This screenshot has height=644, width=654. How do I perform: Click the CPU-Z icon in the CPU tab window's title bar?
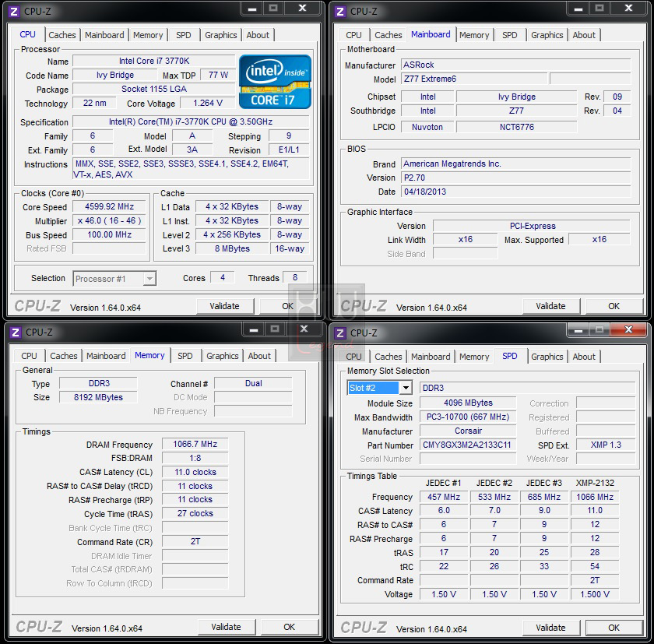click(x=14, y=11)
